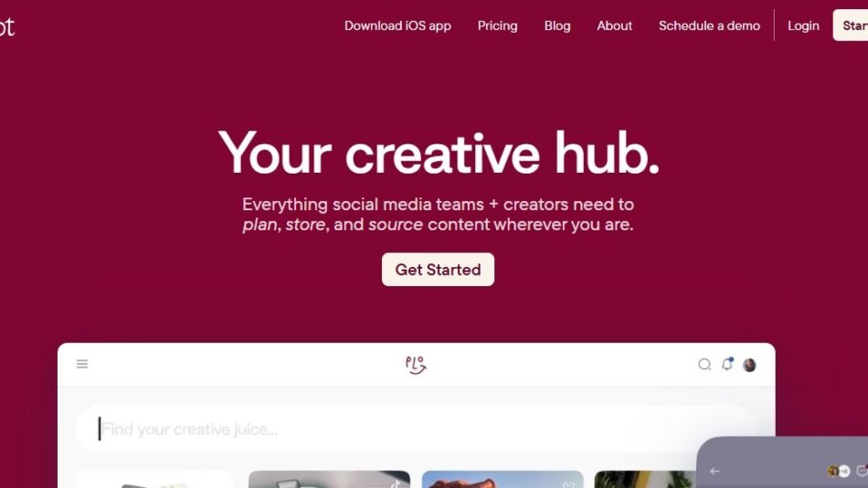Open the Pricing page
The image size is (868, 488).
(x=497, y=26)
